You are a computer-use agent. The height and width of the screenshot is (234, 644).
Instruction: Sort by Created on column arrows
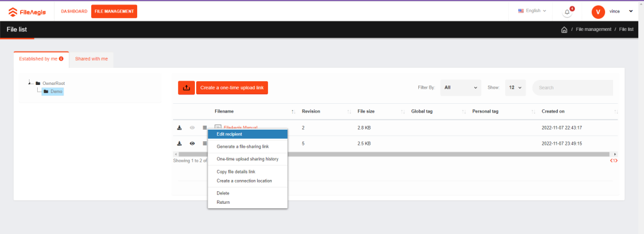[616, 112]
